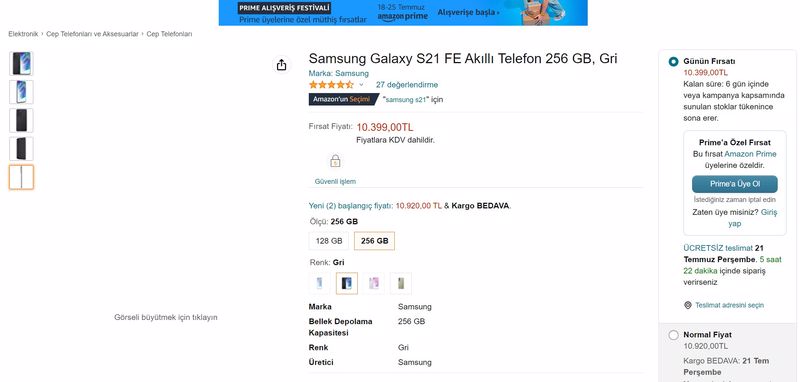800x382 pixels.
Task: Open the star rating graphic
Action: [331, 85]
